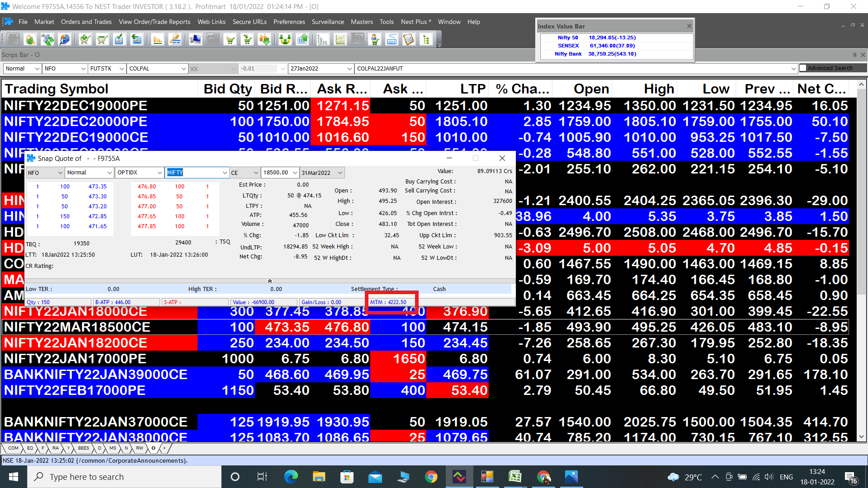This screenshot has height=488, width=868.
Task: Click the cart with green down arrow icon
Action: coord(248,40)
